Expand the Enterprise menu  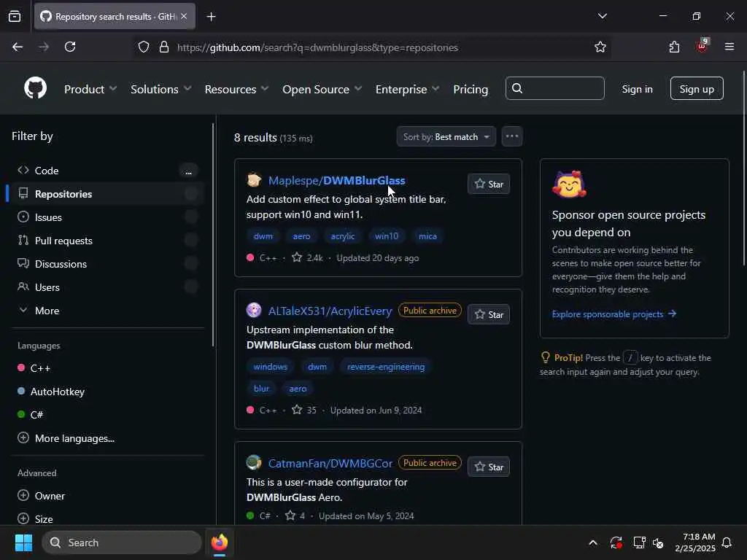407,89
